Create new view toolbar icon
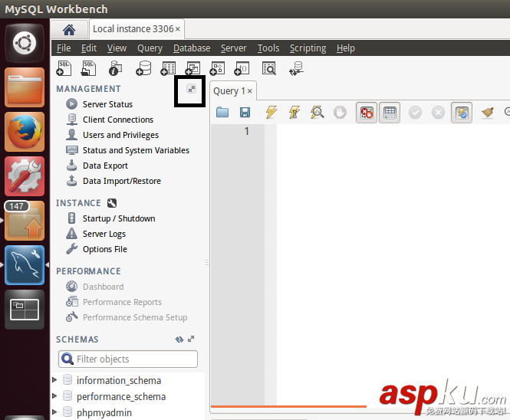Screen dimensions: 510x420 [x=192, y=68]
